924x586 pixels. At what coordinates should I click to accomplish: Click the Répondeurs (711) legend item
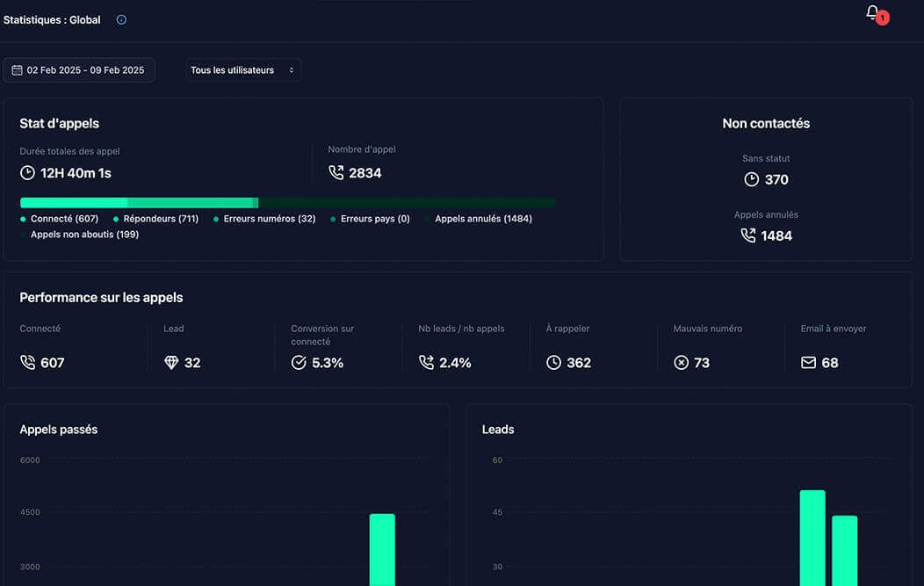pos(155,219)
